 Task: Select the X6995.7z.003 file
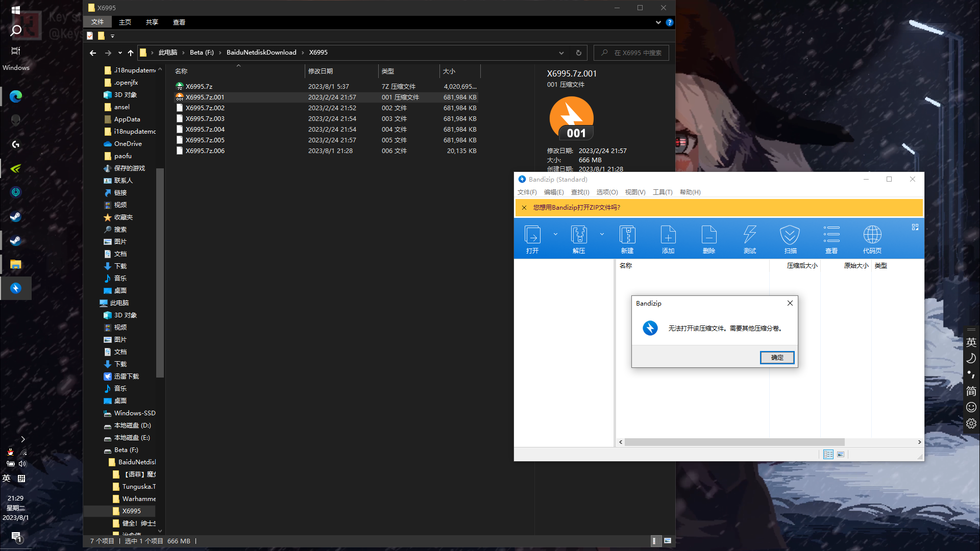[x=205, y=119]
